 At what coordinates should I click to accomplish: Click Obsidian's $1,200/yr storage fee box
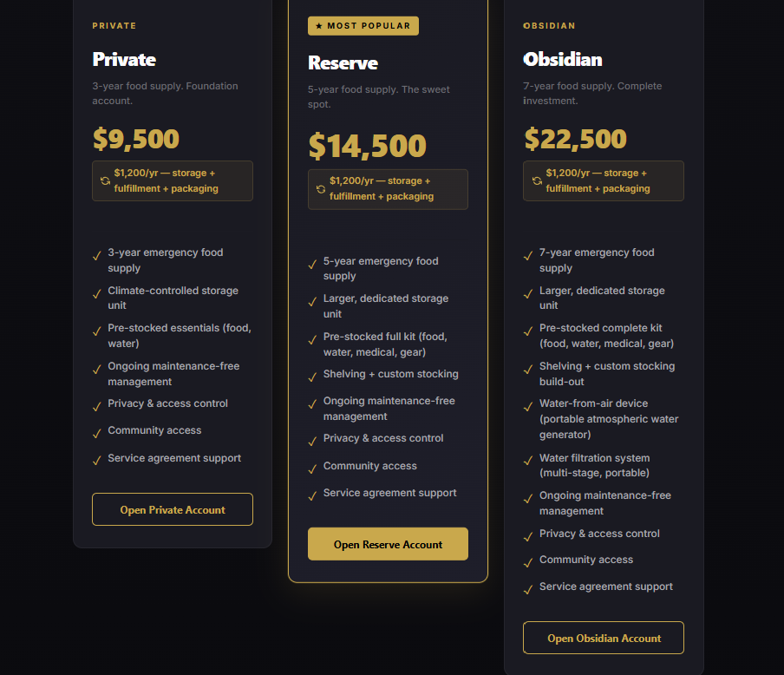coord(604,180)
